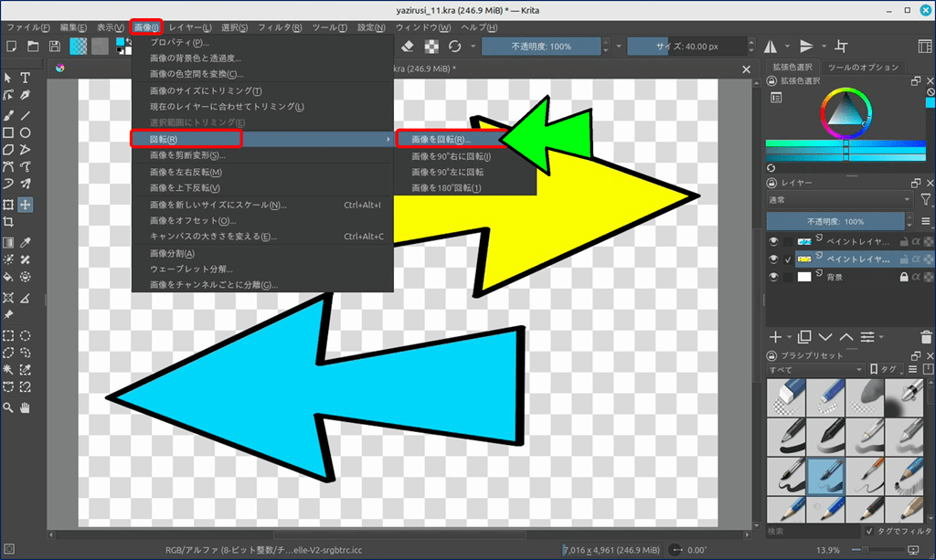Expand the すべて brush tag dropdown

coord(815,369)
